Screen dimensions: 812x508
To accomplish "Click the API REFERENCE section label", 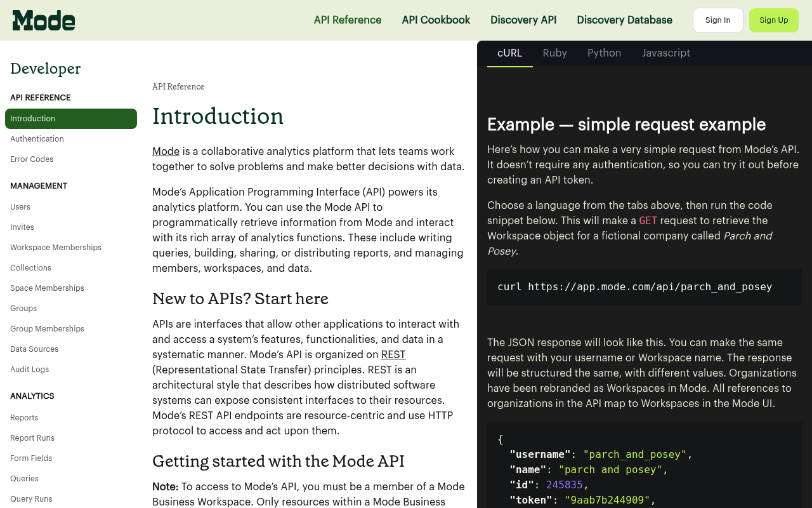I will (41, 98).
